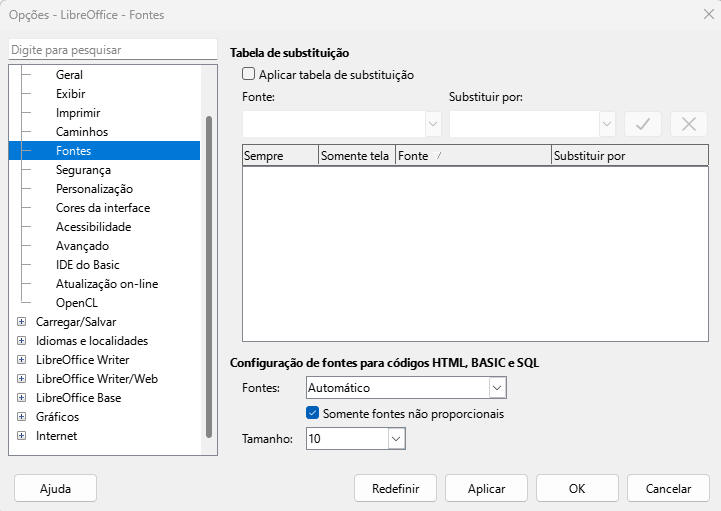
Task: Open the Substituir por dropdown arrow
Action: tap(607, 124)
